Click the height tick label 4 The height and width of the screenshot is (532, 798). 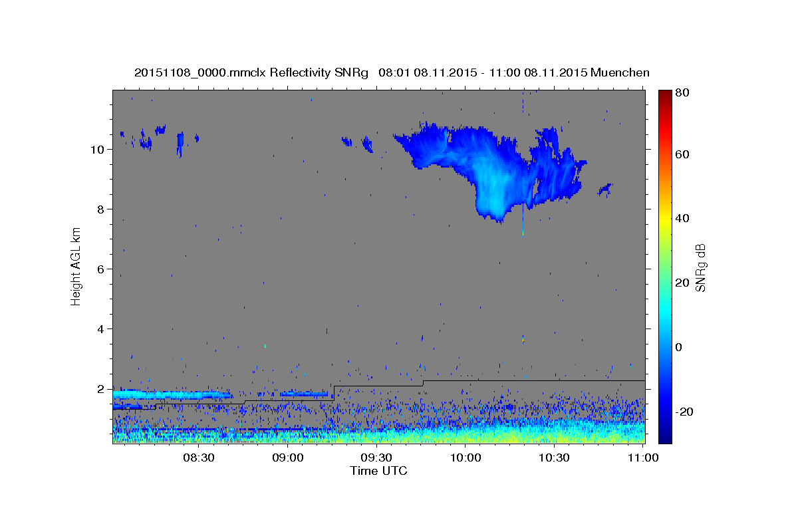[x=102, y=329]
